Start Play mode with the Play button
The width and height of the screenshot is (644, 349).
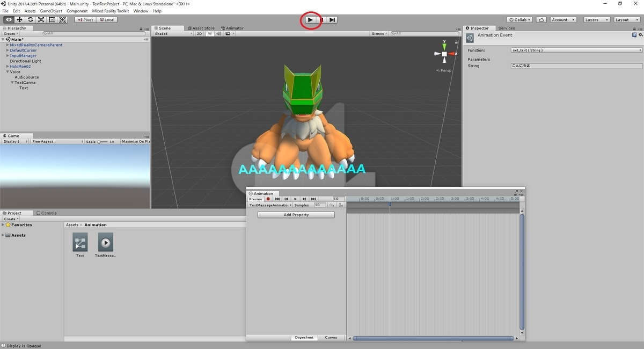point(310,20)
